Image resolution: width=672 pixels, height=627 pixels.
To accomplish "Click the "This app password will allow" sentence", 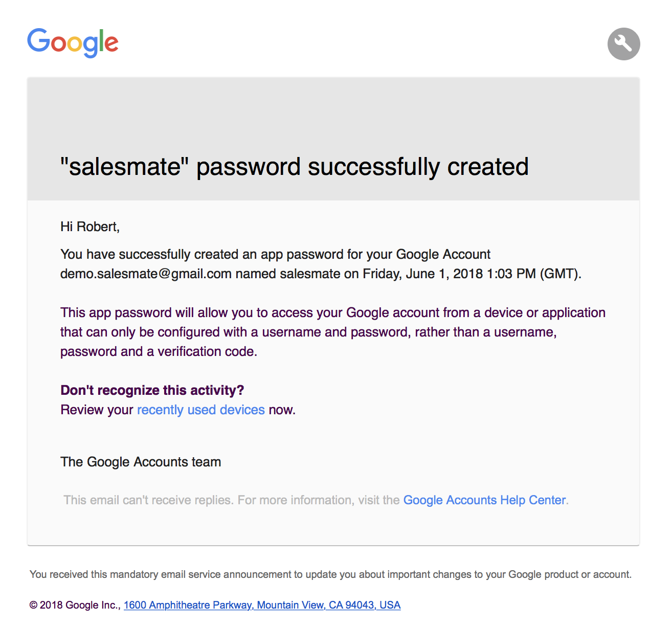I will [x=332, y=332].
